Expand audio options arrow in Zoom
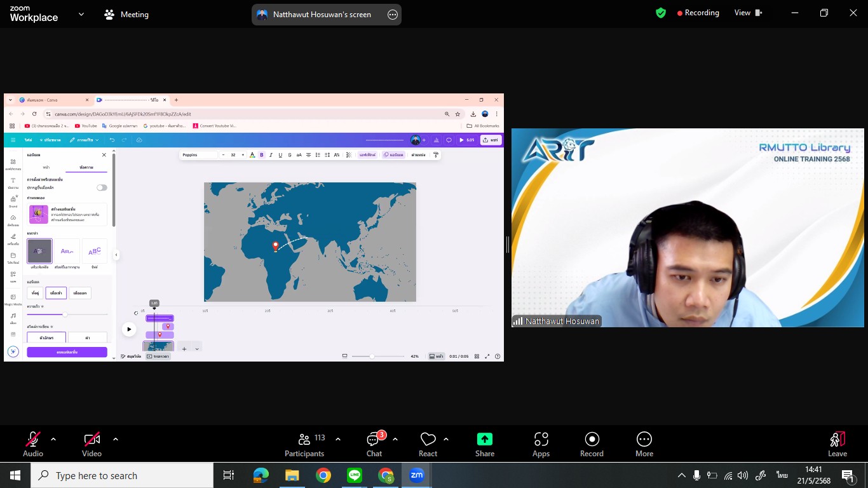The image size is (868, 488). point(53,439)
